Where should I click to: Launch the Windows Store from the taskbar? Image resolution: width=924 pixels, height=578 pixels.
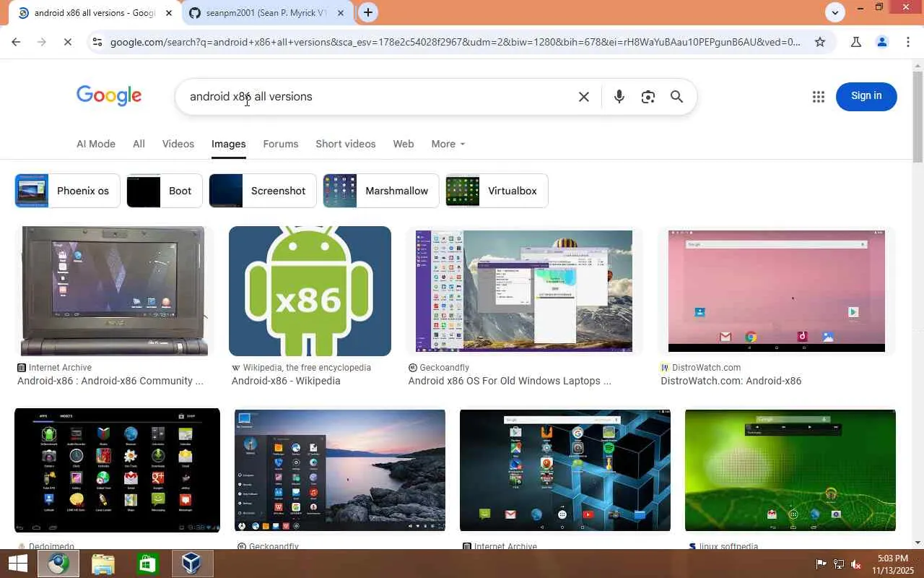pos(147,564)
